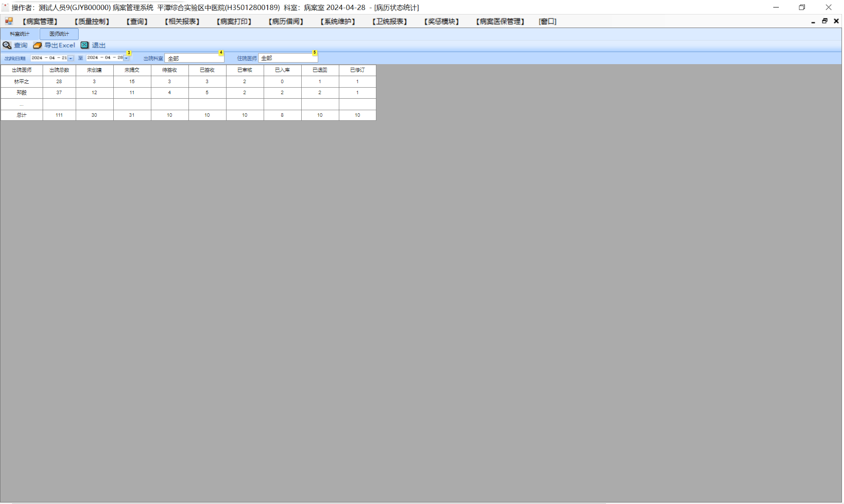Image resolution: width=844 pixels, height=504 pixels.
Task: Open the 【病历借阅】 menu
Action: coord(286,22)
